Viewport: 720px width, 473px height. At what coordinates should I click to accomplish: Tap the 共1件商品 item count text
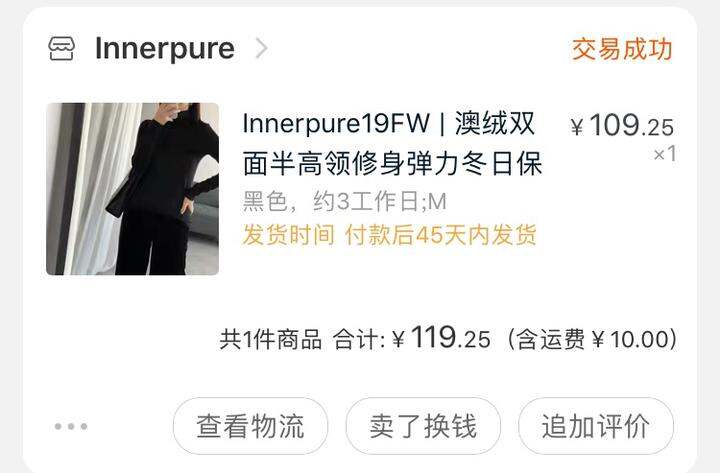point(270,339)
